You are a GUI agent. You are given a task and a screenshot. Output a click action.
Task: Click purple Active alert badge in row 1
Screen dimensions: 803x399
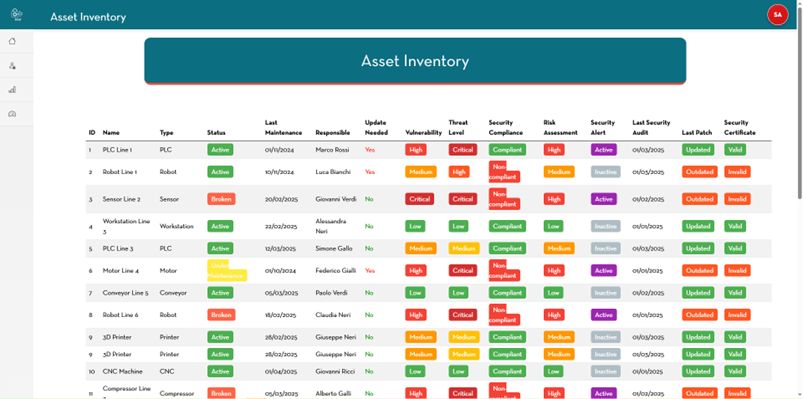coord(604,150)
